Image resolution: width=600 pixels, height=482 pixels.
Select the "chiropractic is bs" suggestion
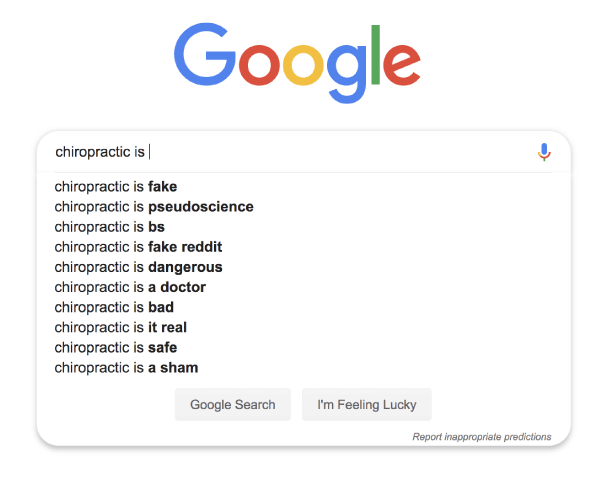pyautogui.click(x=110, y=227)
